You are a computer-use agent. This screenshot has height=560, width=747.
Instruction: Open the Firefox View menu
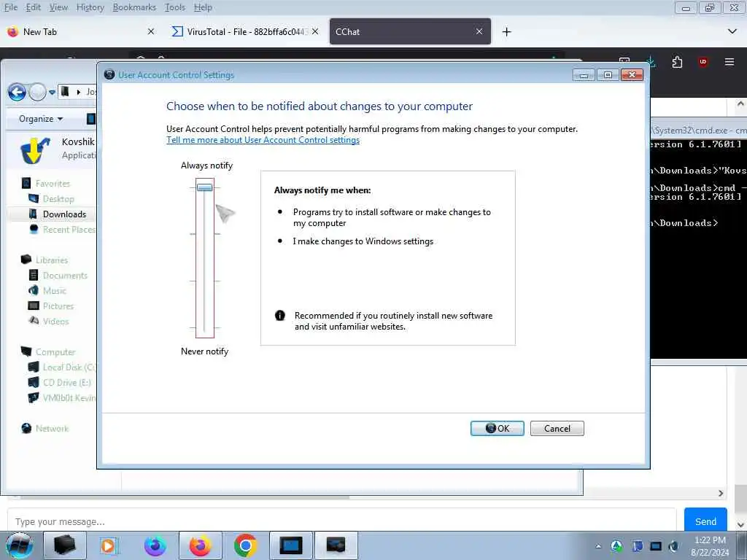(x=58, y=7)
